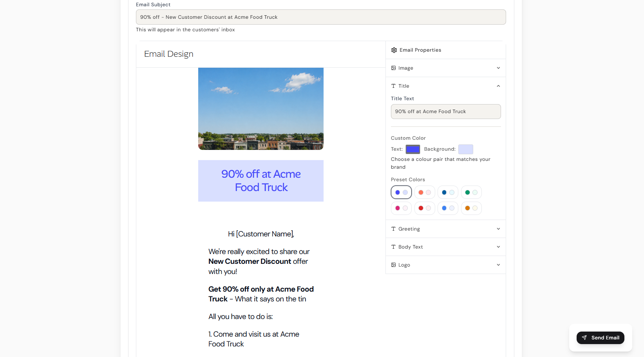Click the Image section picture icon
The image size is (644, 357).
click(x=393, y=68)
